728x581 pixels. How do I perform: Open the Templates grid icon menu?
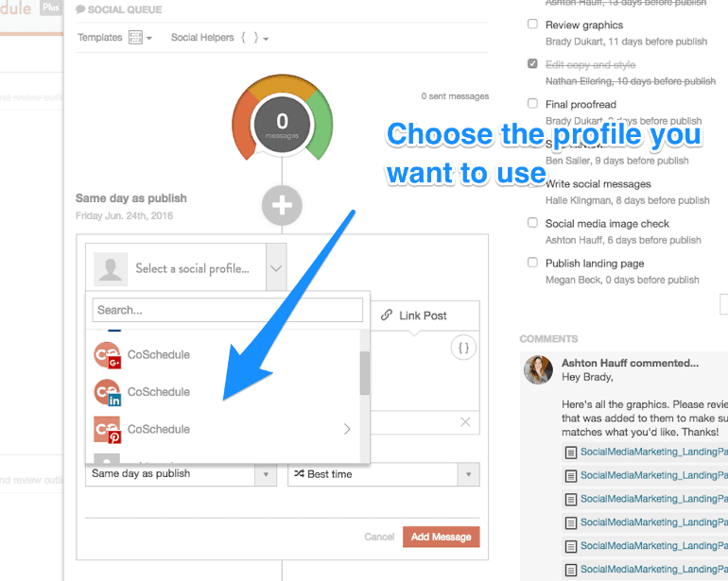140,38
